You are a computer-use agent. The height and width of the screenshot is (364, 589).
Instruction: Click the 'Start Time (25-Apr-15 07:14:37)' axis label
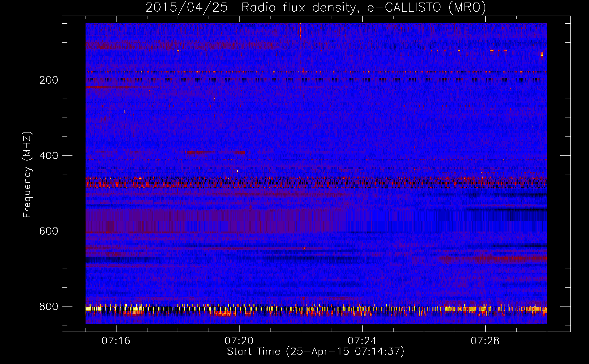316,352
